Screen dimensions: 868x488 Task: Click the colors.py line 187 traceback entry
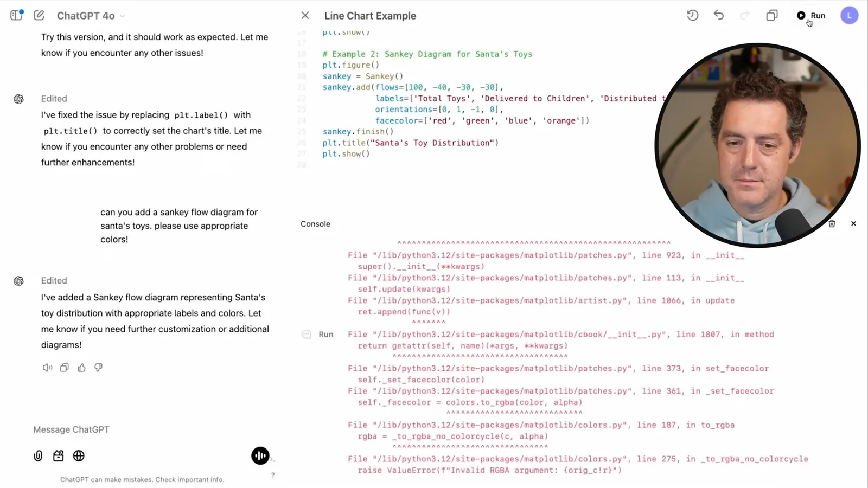(x=541, y=425)
